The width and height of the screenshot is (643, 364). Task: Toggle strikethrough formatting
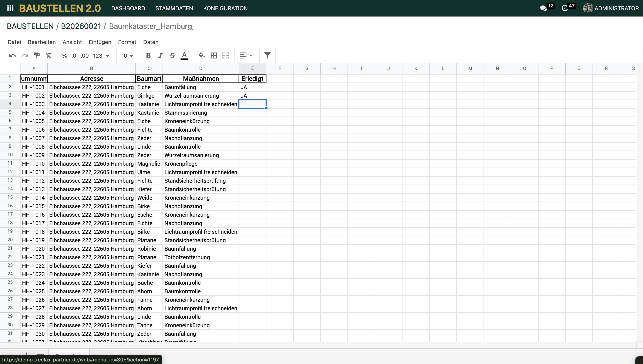(x=172, y=55)
